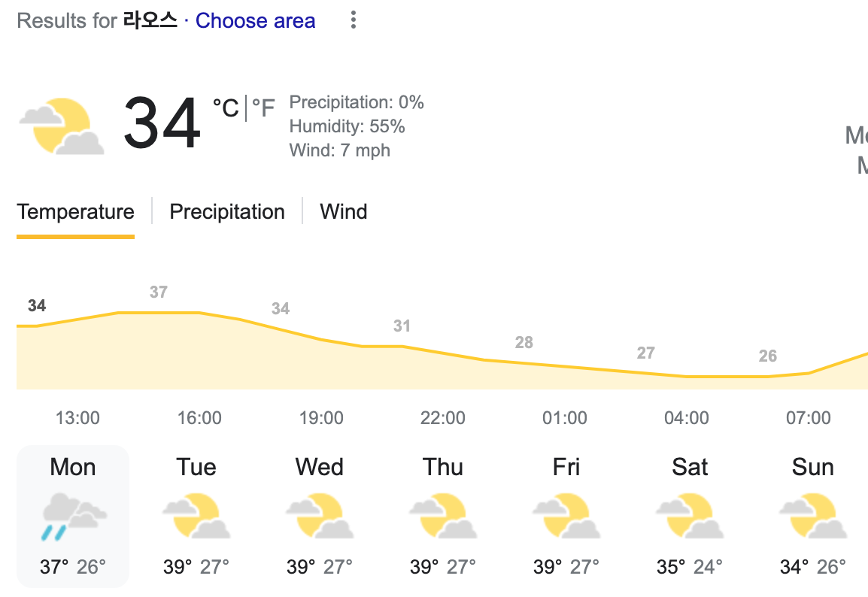Select Friday's partly cloudy icon

tap(566, 516)
